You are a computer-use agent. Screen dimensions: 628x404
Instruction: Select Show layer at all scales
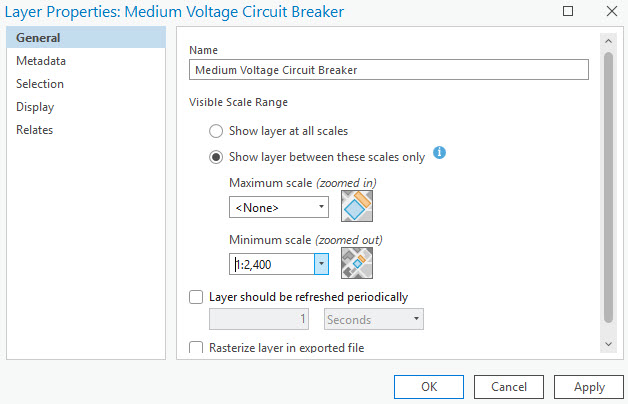[x=215, y=131]
